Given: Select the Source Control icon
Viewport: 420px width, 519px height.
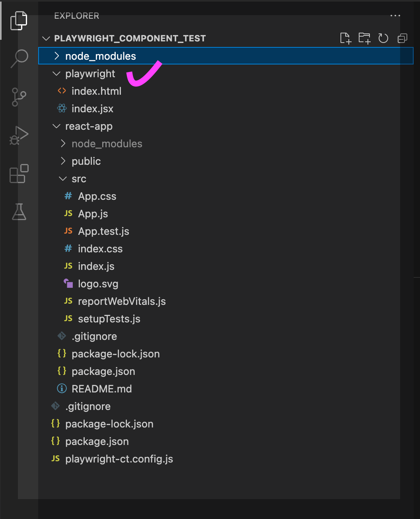Looking at the screenshot, I should click(18, 96).
